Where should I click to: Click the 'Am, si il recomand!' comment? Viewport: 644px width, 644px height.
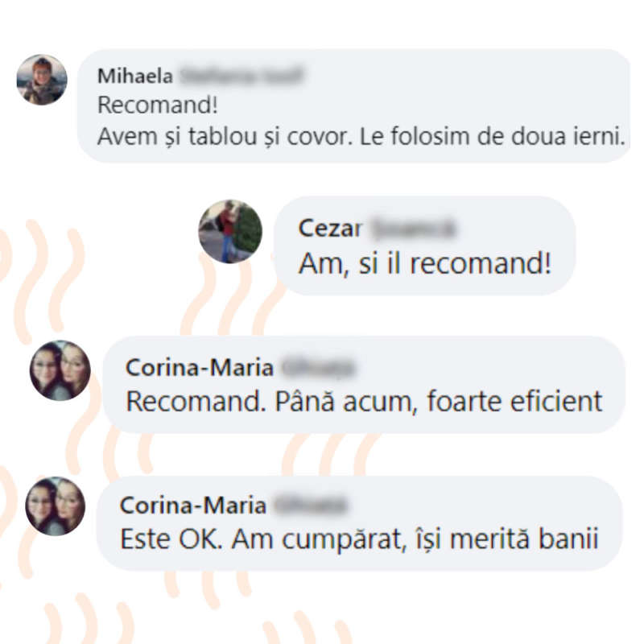(424, 263)
